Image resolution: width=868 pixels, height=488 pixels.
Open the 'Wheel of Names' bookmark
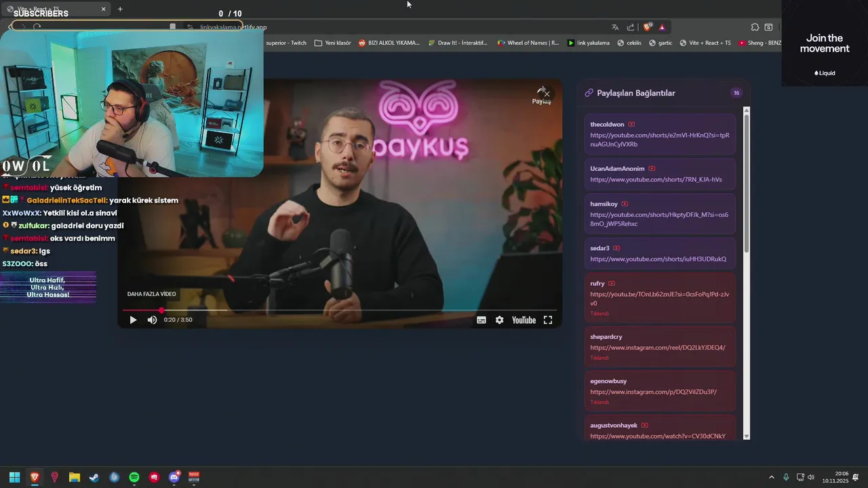click(528, 43)
